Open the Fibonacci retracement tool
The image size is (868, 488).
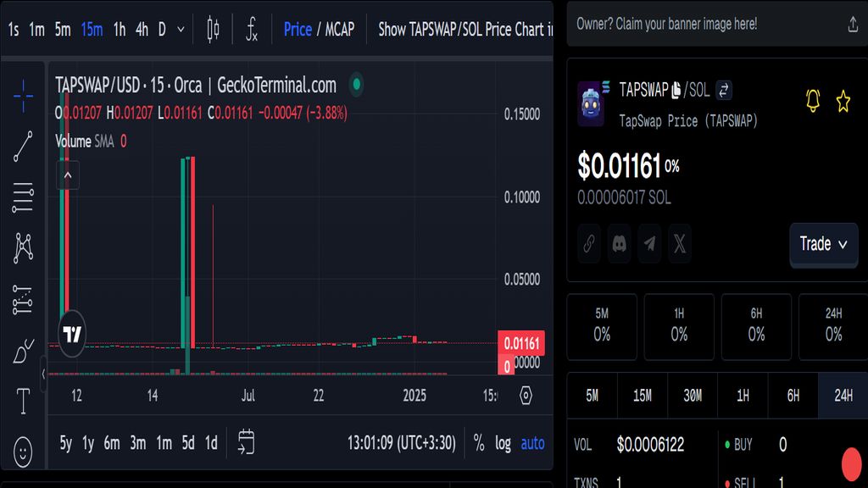click(x=23, y=197)
